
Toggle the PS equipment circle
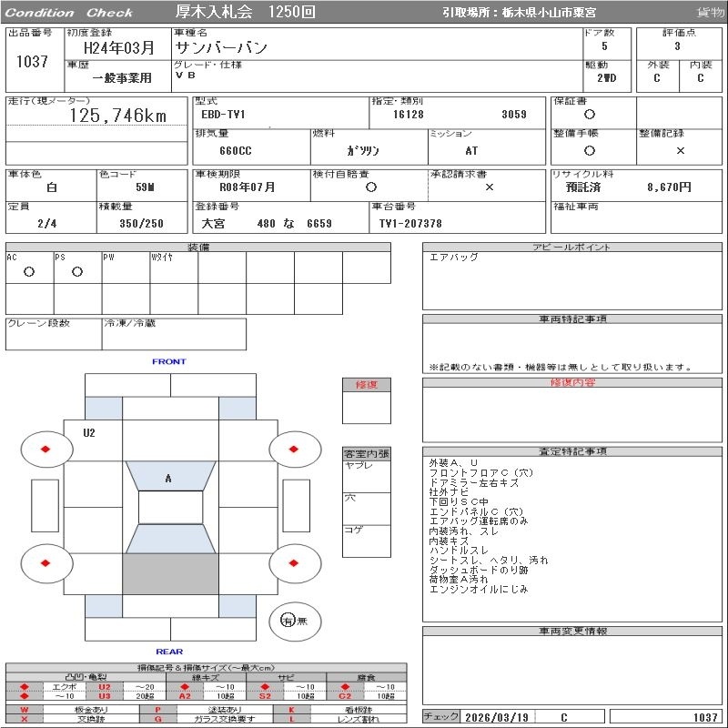[x=77, y=271]
